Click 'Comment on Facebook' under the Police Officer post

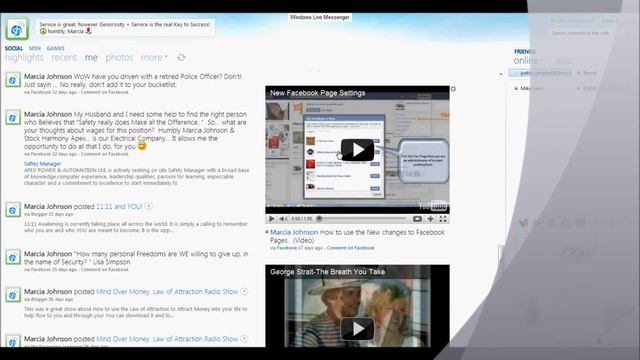click(104, 92)
